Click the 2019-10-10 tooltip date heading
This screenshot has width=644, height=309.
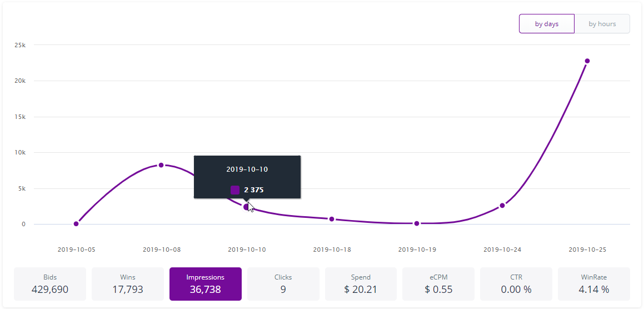[x=247, y=169]
